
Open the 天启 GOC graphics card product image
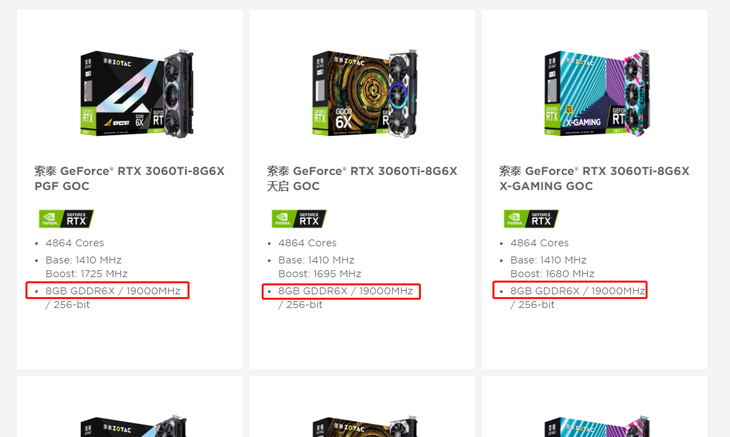coord(365,93)
